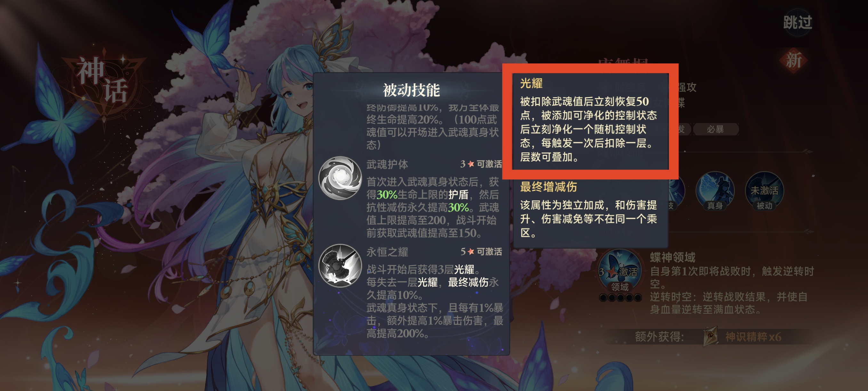The image size is (868, 391).
Task: Tap the 新 red diamond badge
Action: 793,61
